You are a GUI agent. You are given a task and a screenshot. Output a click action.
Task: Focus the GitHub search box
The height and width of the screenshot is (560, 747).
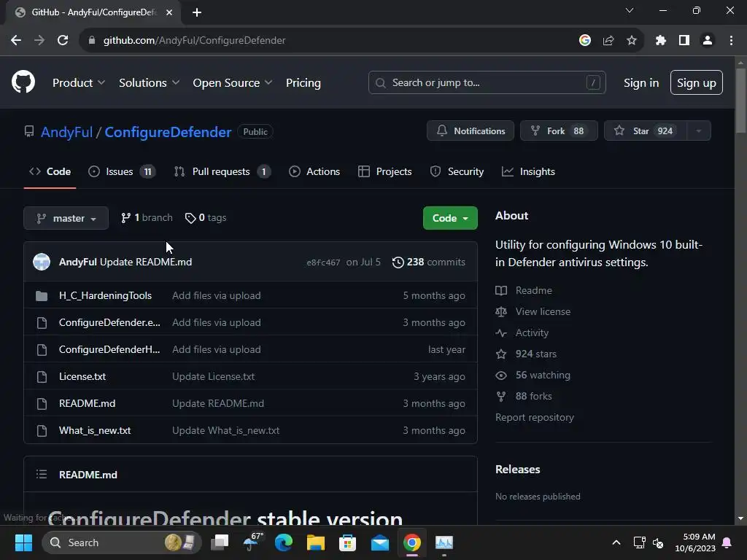pos(487,82)
